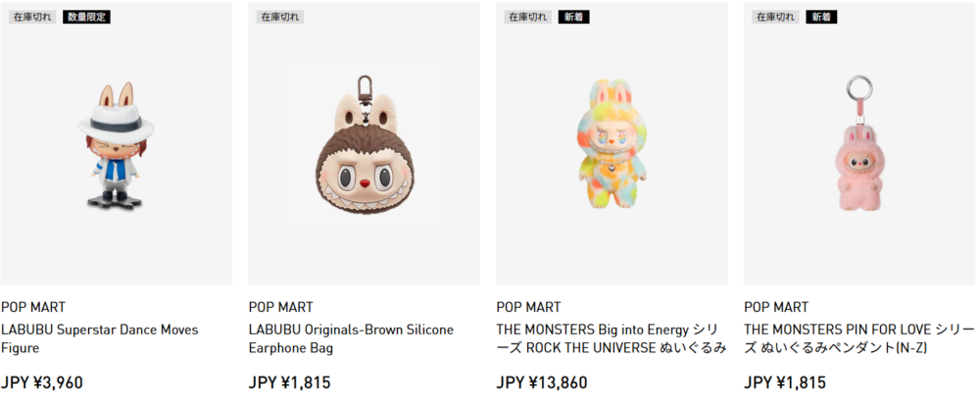Screen dimensions: 980x408
Task: Click the 数量限定 badge on the first product
Action: (87, 17)
